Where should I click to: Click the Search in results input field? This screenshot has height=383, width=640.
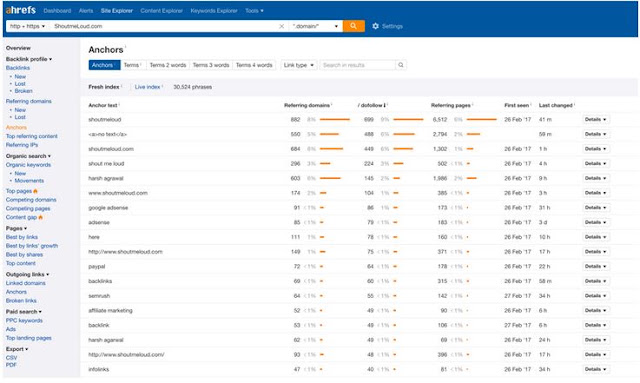[358, 65]
